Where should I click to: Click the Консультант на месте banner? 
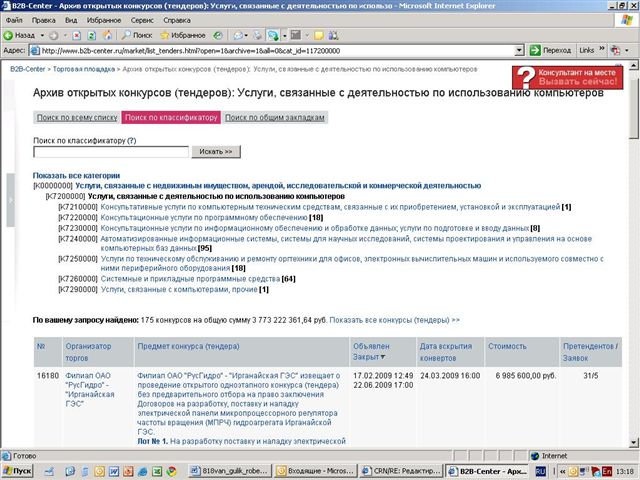pyautogui.click(x=568, y=77)
